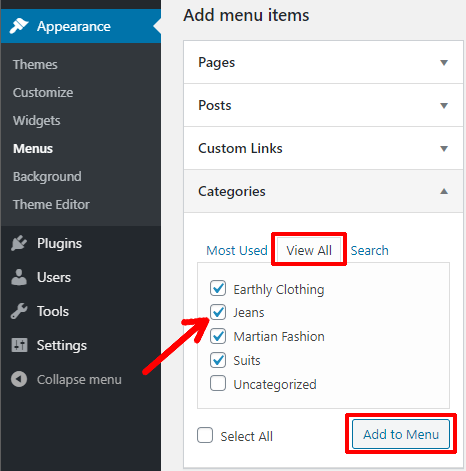This screenshot has height=471, width=466.
Task: Switch to the Search tab
Action: pyautogui.click(x=369, y=250)
